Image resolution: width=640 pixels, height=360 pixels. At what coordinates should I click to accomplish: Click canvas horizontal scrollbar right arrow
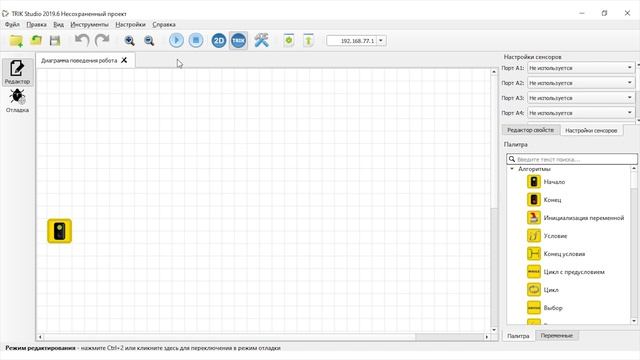click(487, 337)
